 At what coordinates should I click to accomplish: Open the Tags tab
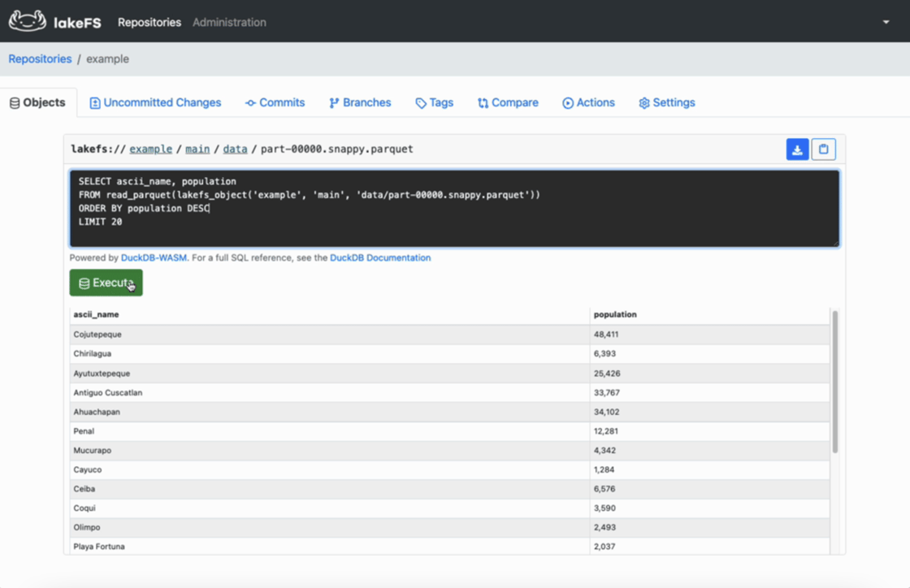435,102
